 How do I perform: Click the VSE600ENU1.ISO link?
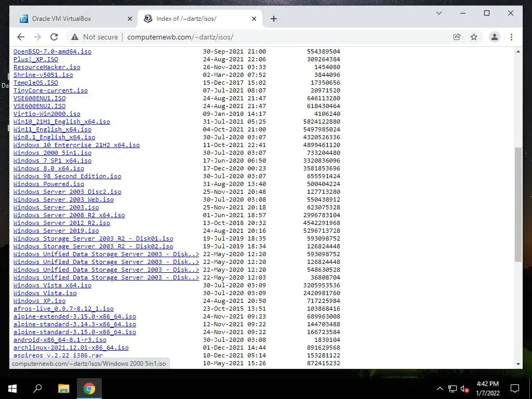[x=39, y=98]
